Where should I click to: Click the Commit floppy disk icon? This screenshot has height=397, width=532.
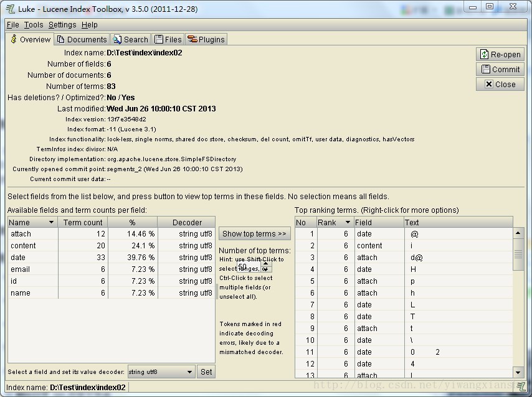tap(485, 69)
